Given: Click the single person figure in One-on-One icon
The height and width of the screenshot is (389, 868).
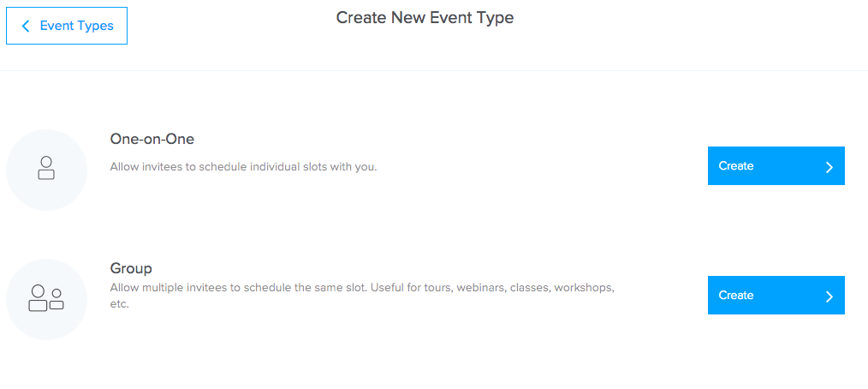Looking at the screenshot, I should pyautogui.click(x=46, y=168).
